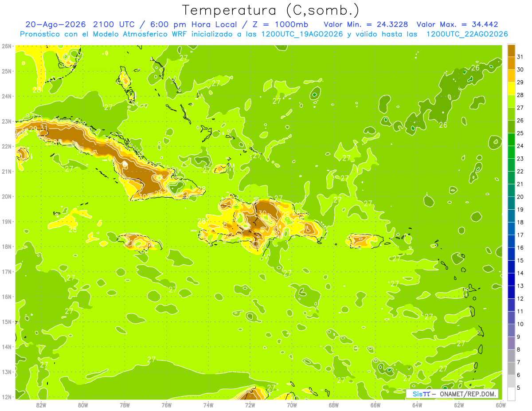The image size is (532, 411).
Task: Click the 23N latitude axis label
Action: click(x=7, y=121)
